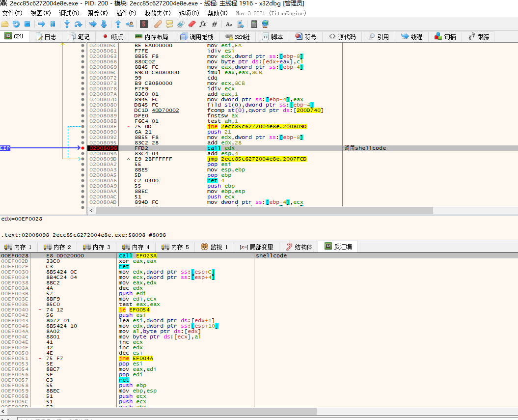Open the 插件(P) menu
Image resolution: width=518 pixels, height=420 pixels.
click(x=126, y=13)
